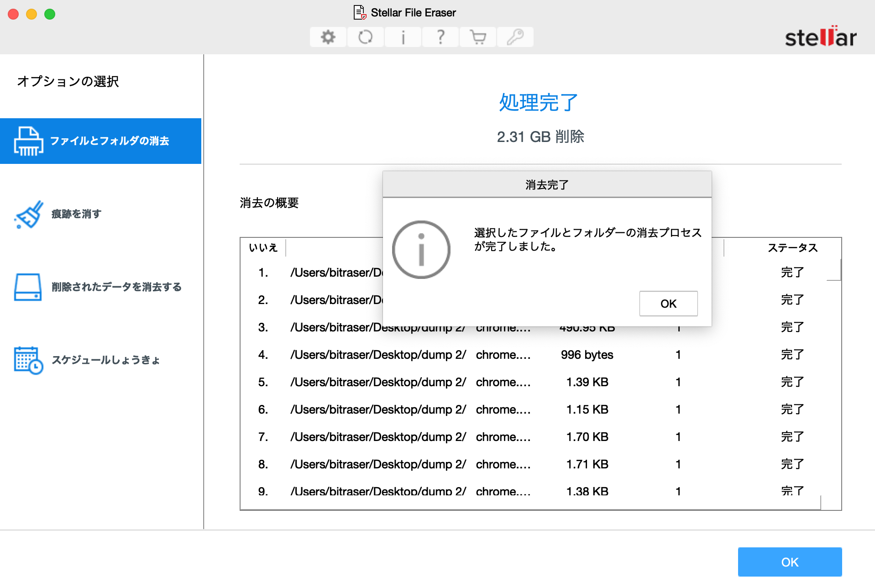This screenshot has height=588, width=875.
Task: Click the refresh/update circular arrow icon
Action: [365, 37]
